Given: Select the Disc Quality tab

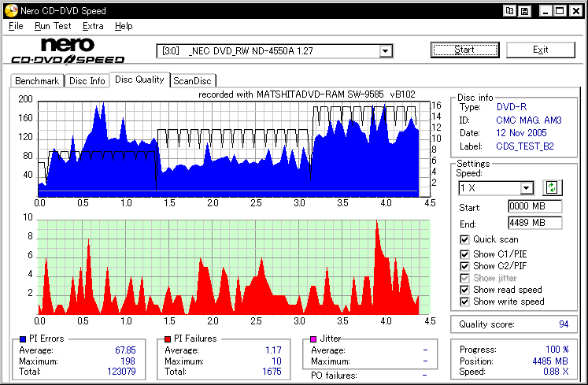Looking at the screenshot, I should point(139,80).
